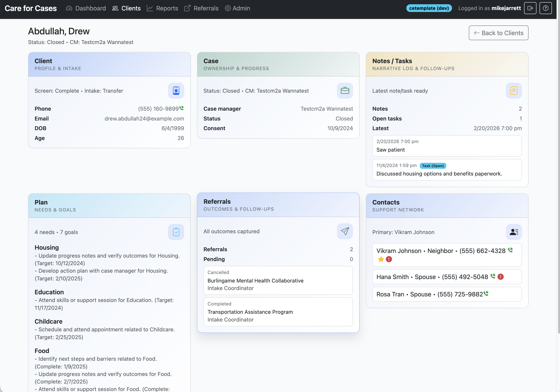Viewport: 560px width, 392px height.
Task: Click the Client profile badge icon
Action: click(x=176, y=91)
